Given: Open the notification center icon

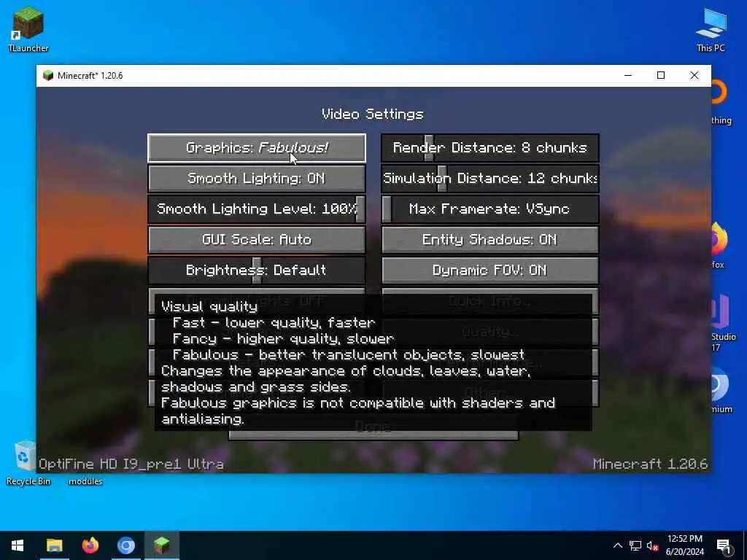Looking at the screenshot, I should coord(724,545).
